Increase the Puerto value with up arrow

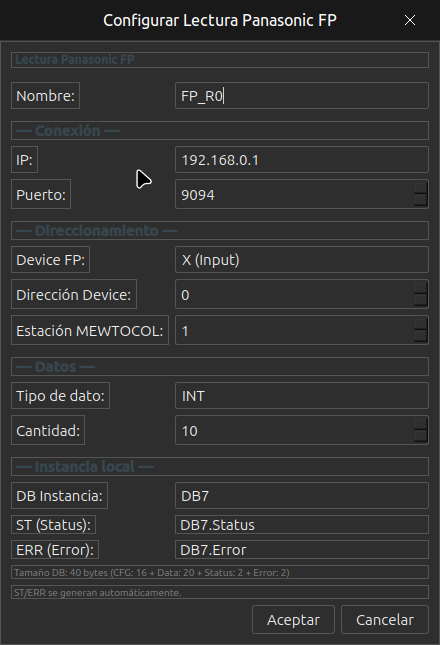point(421,188)
